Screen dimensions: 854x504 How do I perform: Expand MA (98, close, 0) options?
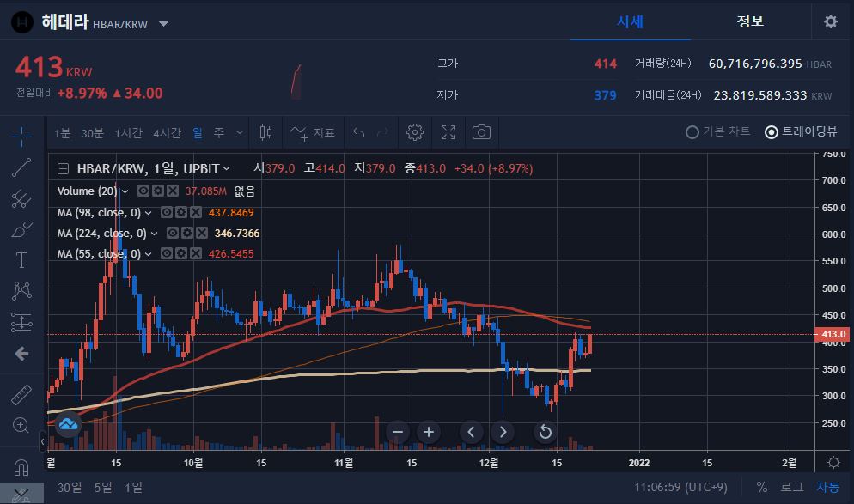(148, 213)
